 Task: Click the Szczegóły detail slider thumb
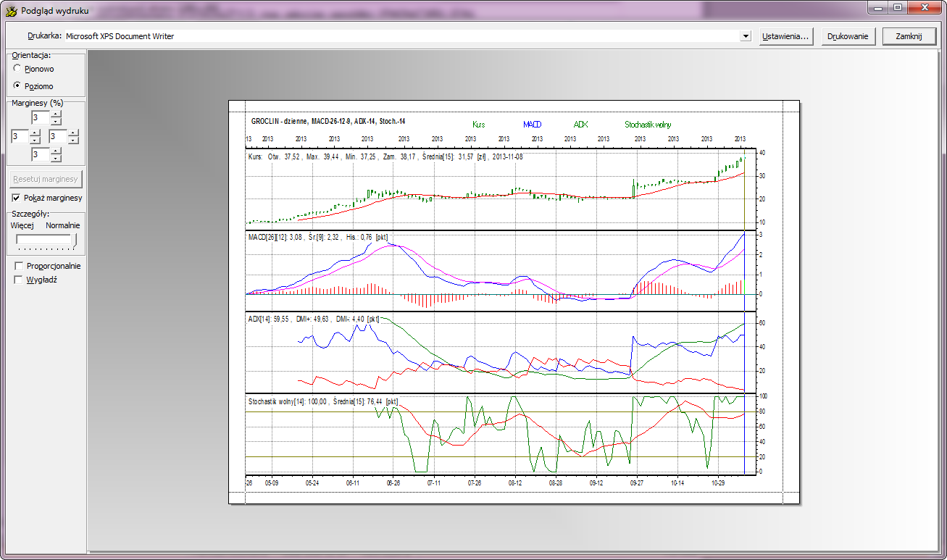coord(74,242)
